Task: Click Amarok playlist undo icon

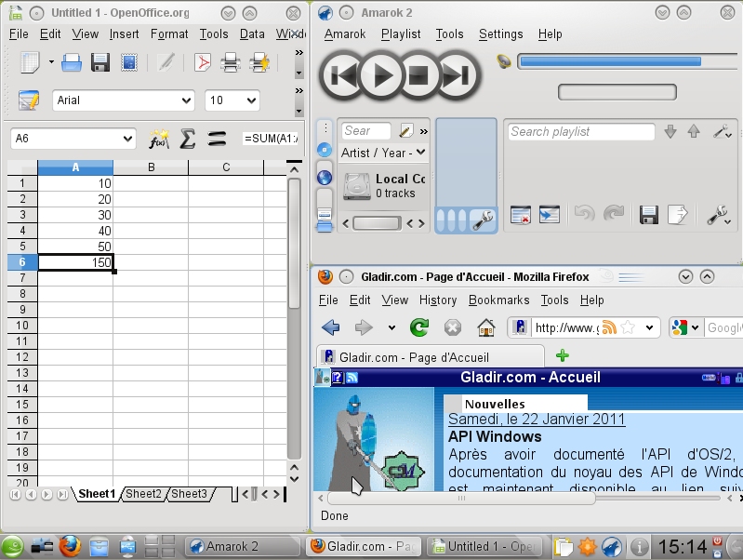Action: click(x=584, y=214)
